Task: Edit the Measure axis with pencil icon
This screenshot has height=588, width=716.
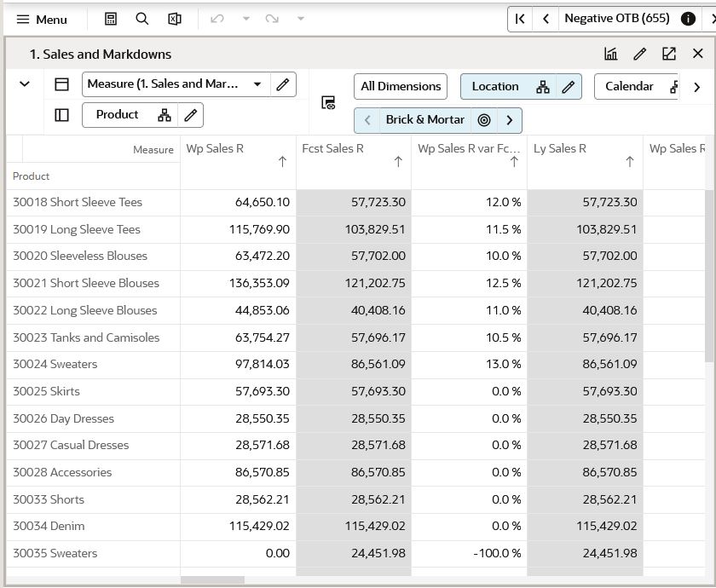Action: [283, 84]
